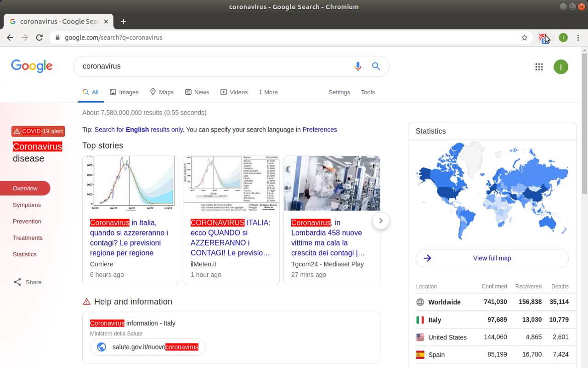Reload the current page
Image resolution: width=588 pixels, height=368 pixels.
(x=40, y=38)
